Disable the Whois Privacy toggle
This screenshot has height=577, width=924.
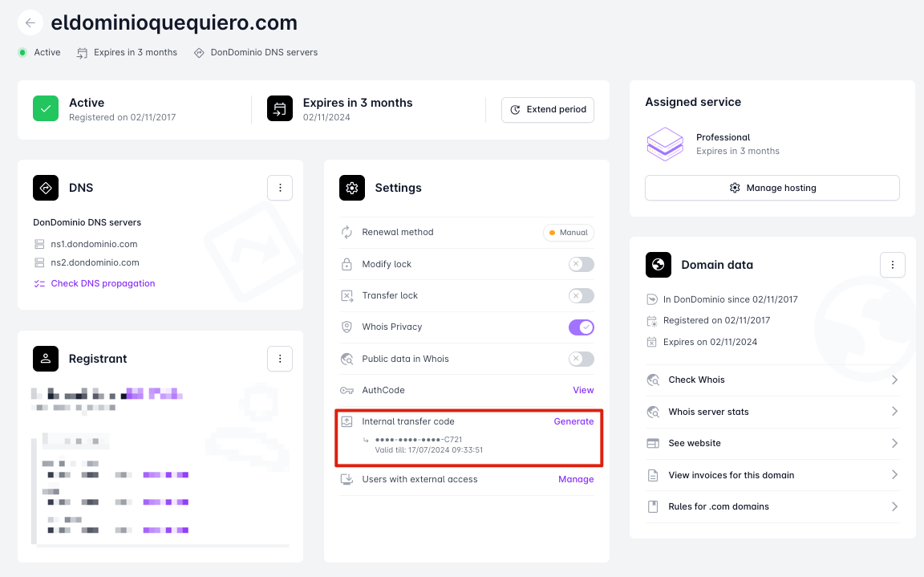pyautogui.click(x=581, y=327)
